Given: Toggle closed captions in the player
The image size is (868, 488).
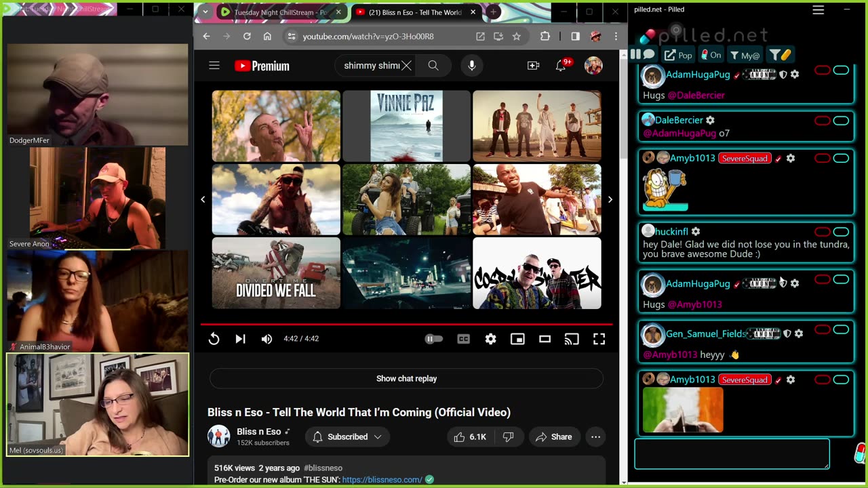Looking at the screenshot, I should pos(463,339).
